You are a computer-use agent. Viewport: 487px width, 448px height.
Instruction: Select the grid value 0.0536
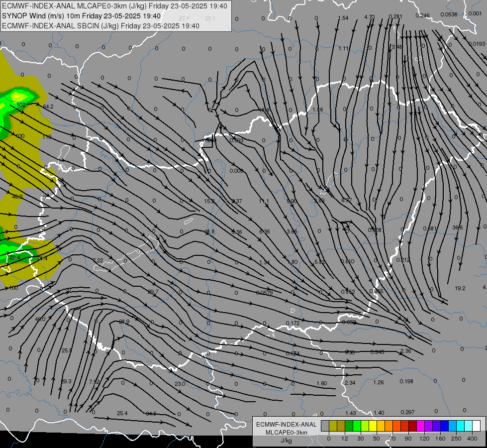449,14
